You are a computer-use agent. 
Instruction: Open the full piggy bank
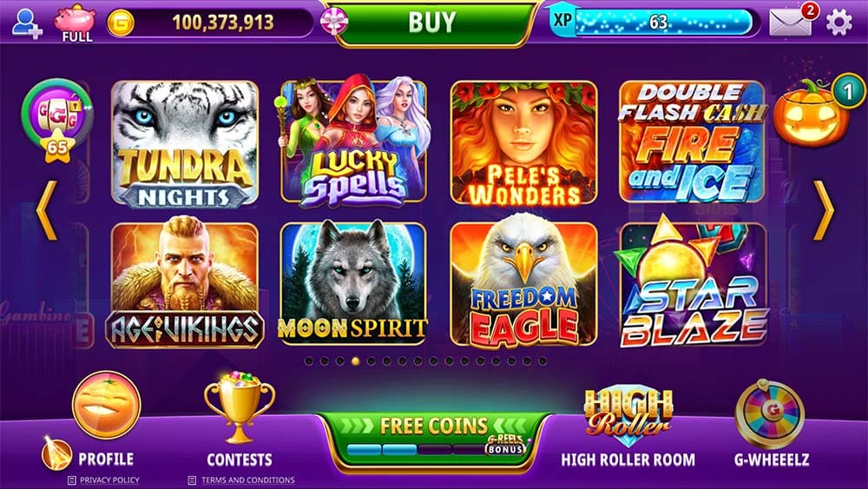point(76,23)
